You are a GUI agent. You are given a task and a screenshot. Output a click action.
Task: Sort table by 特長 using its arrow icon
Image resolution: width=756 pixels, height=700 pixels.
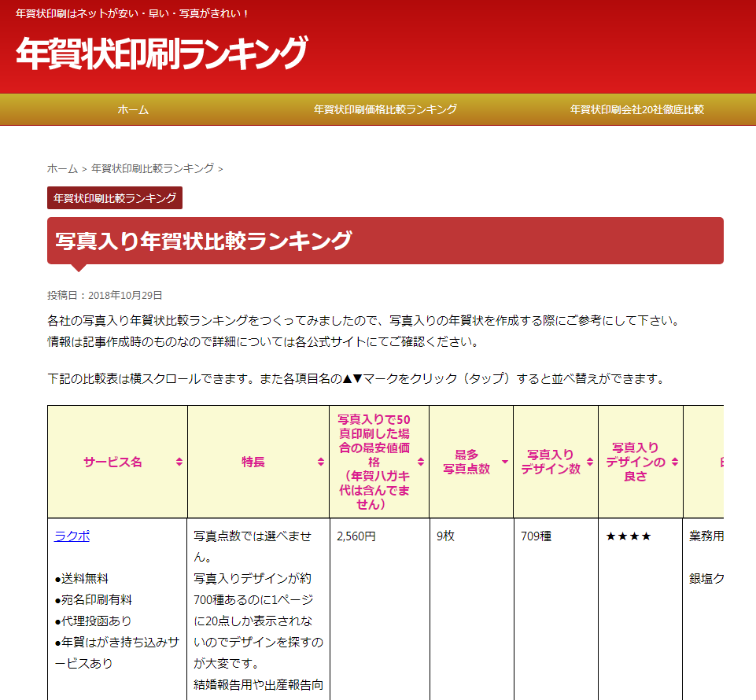(320, 462)
